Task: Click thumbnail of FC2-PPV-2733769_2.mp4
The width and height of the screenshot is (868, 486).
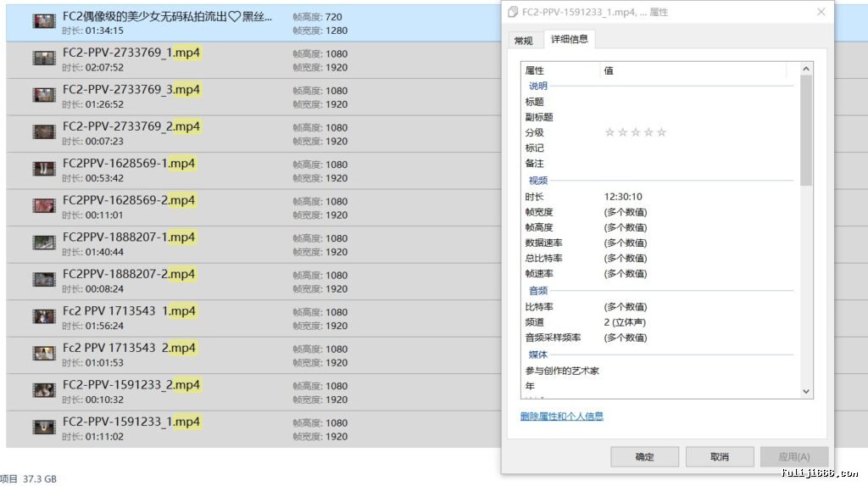Action: 44,132
